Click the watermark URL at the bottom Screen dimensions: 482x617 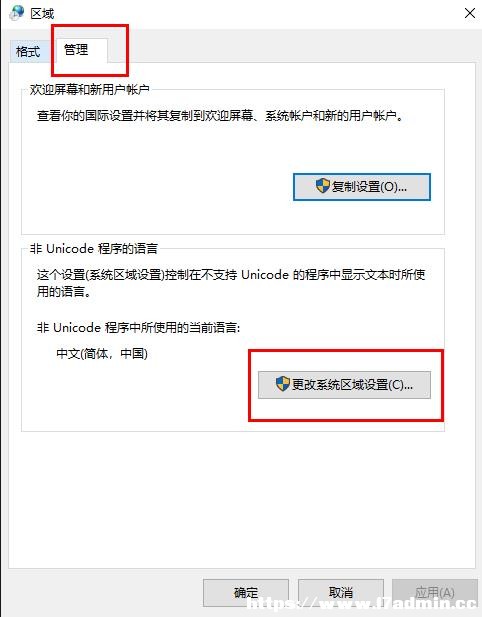361,604
